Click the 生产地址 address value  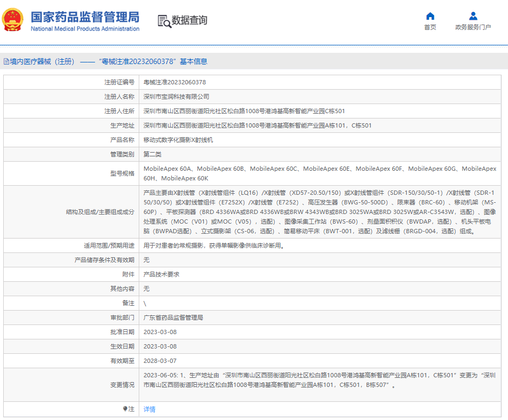point(257,125)
